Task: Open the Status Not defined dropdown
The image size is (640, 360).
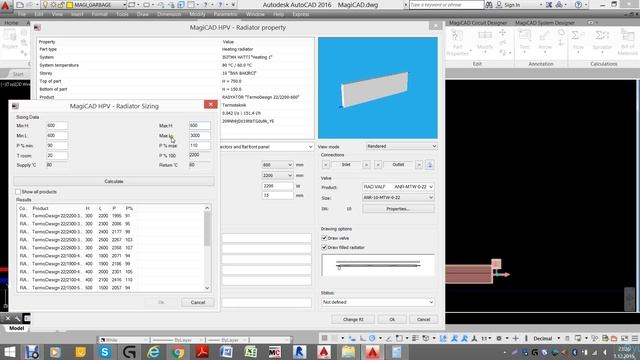Action: point(378,302)
